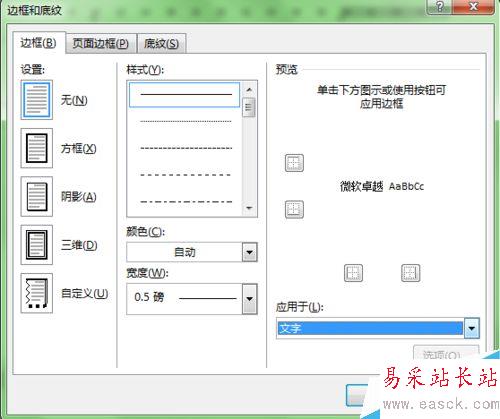Click the 文字 apply-to field
500x419 pixels.
pos(370,328)
